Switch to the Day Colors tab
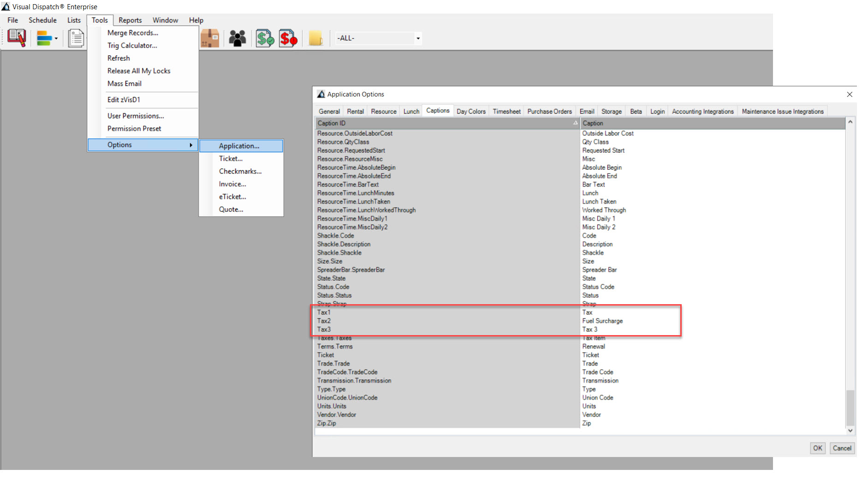This screenshot has height=481, width=868. click(471, 111)
